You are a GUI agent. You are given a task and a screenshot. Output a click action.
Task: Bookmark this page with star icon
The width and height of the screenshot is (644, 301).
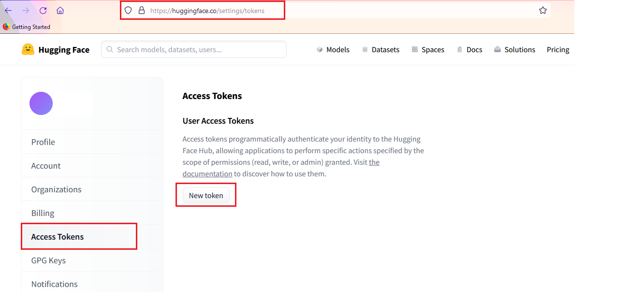(x=543, y=10)
